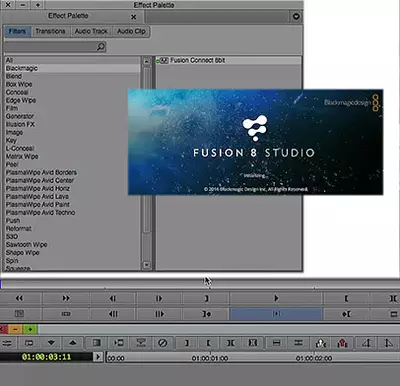Click the trim roller icon in the second transport row
This screenshot has height=386, width=400.
[66, 314]
